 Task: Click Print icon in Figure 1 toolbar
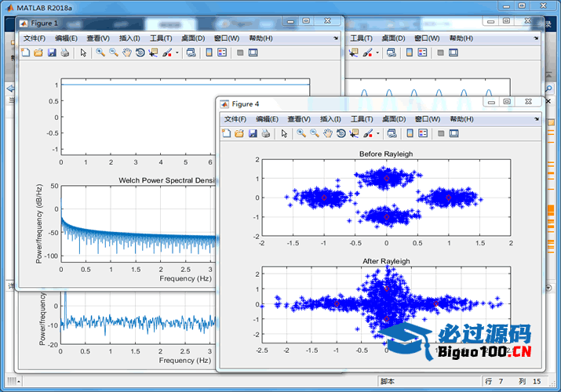click(65, 53)
